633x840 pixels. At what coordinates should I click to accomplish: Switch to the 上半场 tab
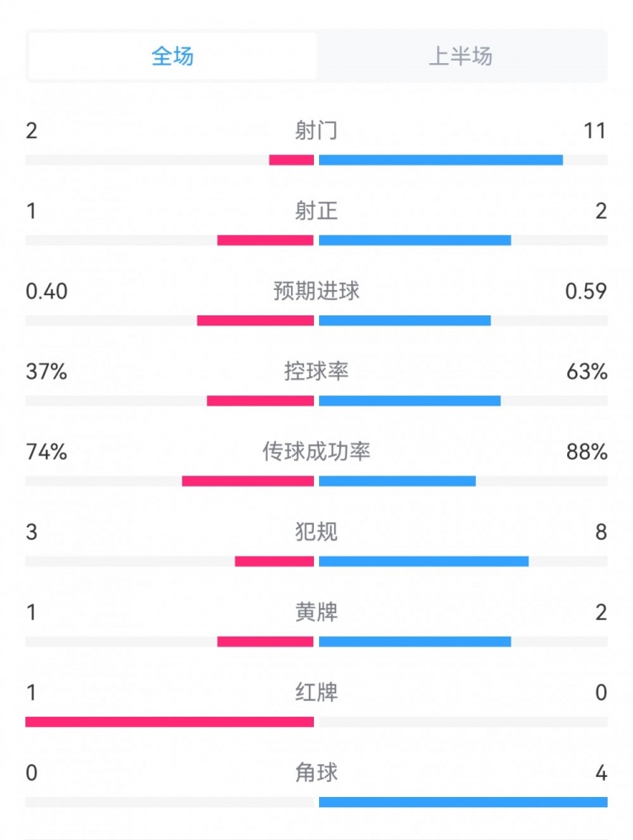(461, 57)
